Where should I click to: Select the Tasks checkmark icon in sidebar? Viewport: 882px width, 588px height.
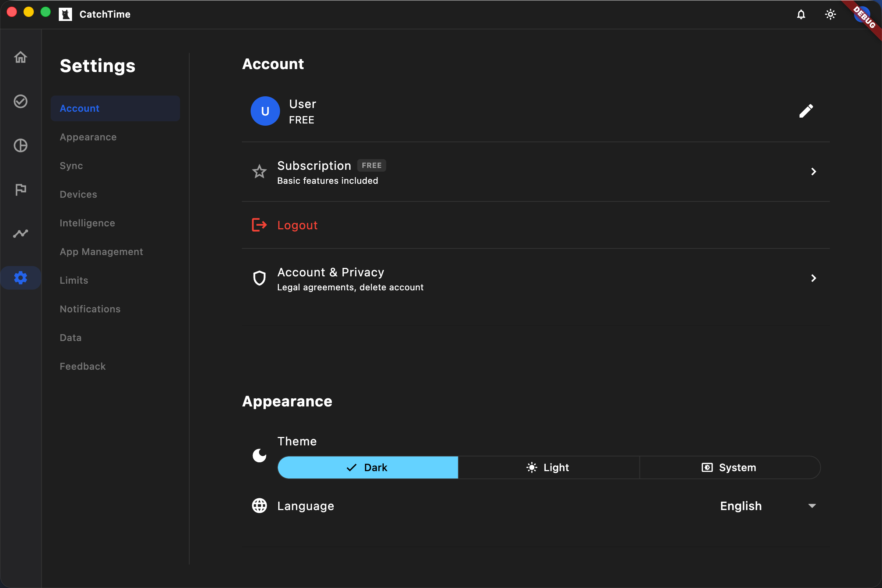(21, 101)
